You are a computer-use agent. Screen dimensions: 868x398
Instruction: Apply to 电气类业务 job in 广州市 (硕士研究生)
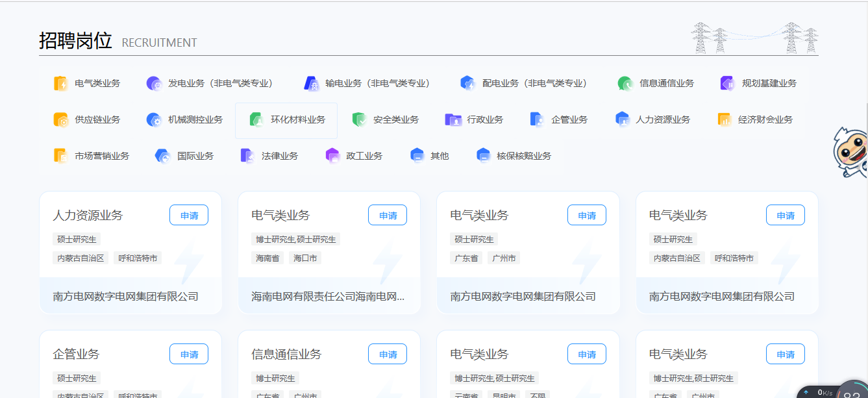click(587, 215)
